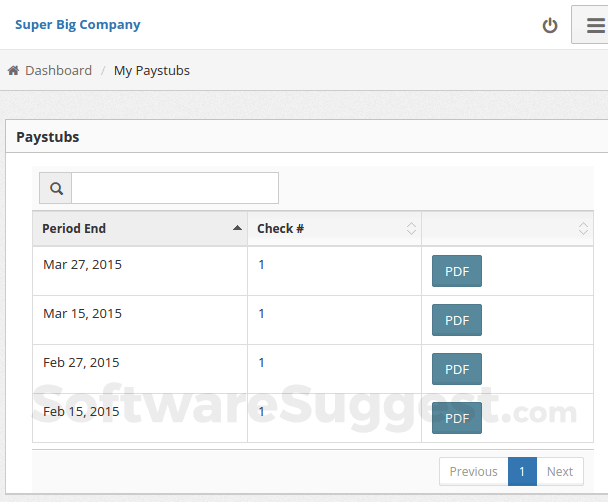
Task: Open check # link for Feb 27
Action: pyautogui.click(x=262, y=363)
